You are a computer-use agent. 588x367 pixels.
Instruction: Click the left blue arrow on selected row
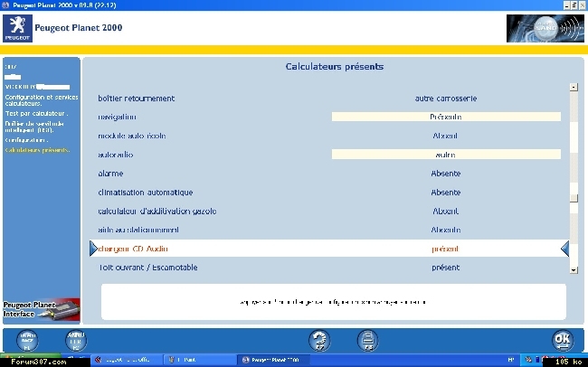pyautogui.click(x=93, y=249)
